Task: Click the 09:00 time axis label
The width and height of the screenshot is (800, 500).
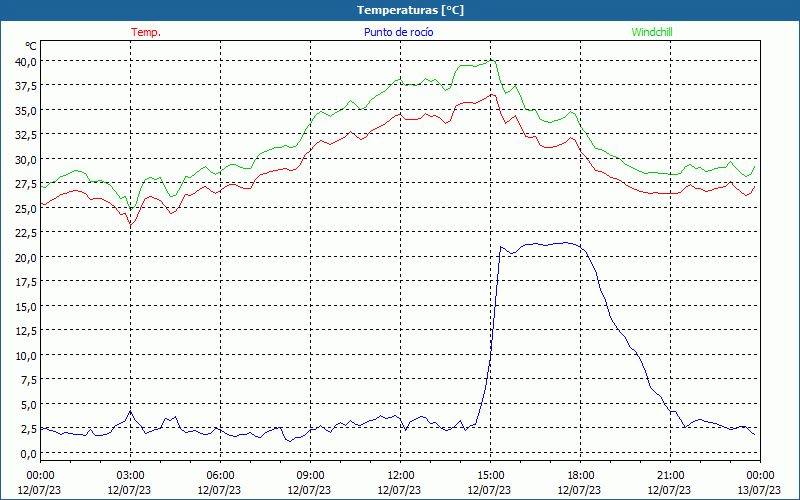Action: point(310,476)
